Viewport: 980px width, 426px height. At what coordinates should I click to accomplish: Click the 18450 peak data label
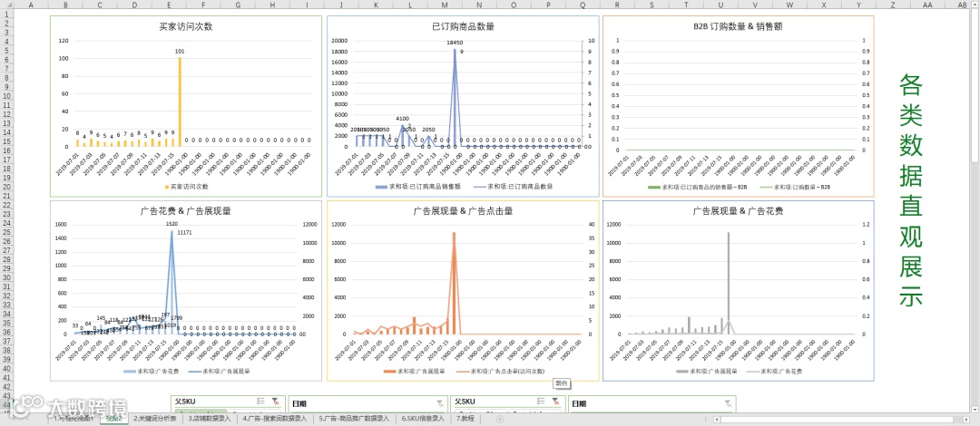[455, 44]
